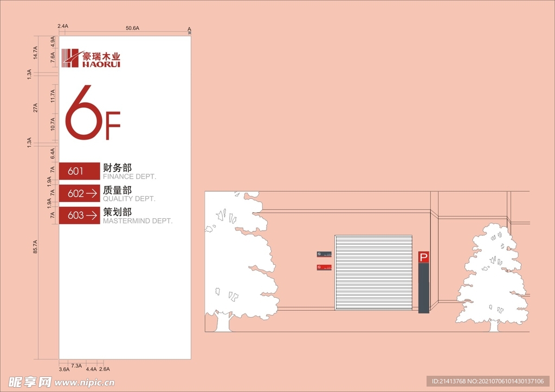Image resolution: width=555 pixels, height=392 pixels.
Task: Click the white tree on the right
Action: (493, 277)
